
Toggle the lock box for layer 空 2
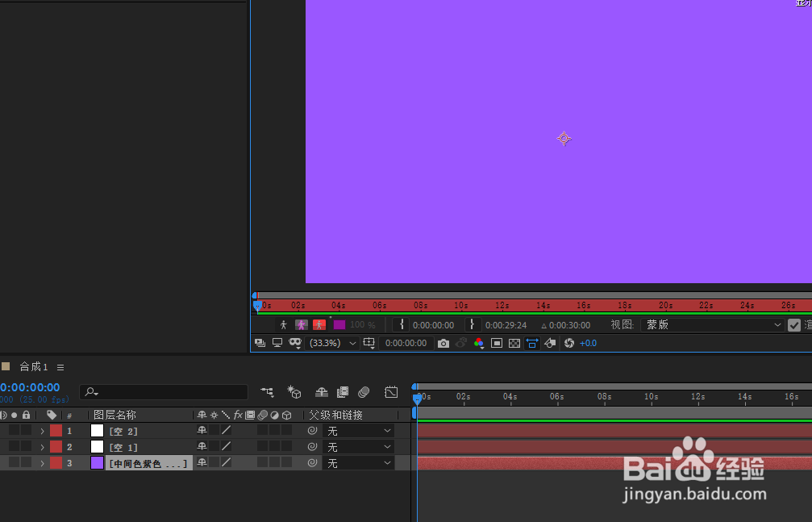click(26, 430)
